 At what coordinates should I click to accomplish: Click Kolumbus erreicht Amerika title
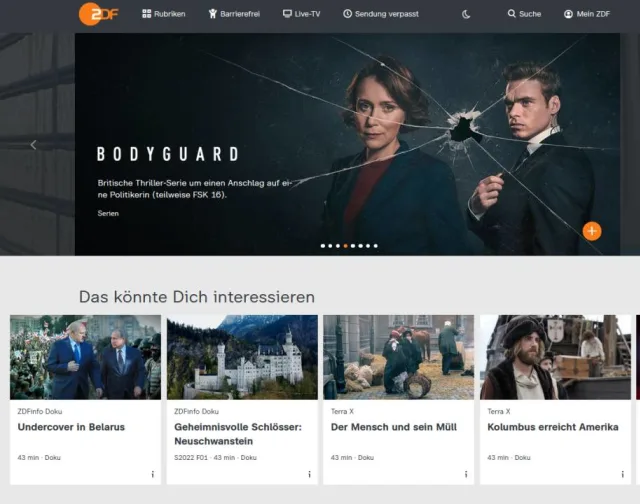(553, 427)
